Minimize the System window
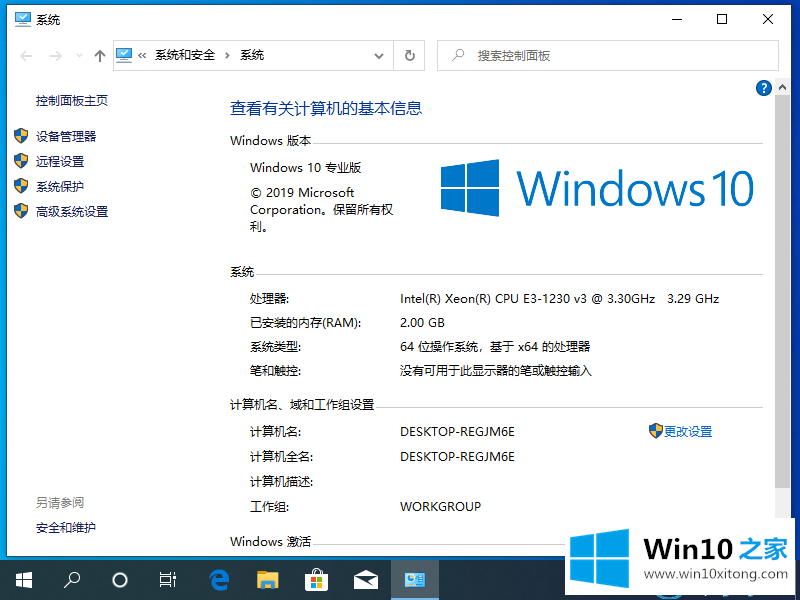This screenshot has height=600, width=800. coord(677,19)
